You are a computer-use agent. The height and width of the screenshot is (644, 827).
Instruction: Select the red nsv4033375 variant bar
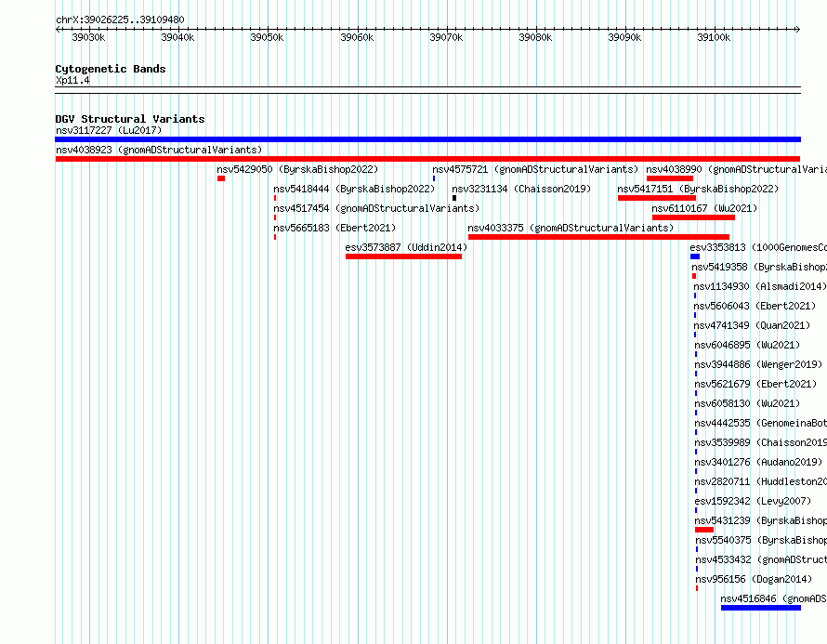[598, 237]
